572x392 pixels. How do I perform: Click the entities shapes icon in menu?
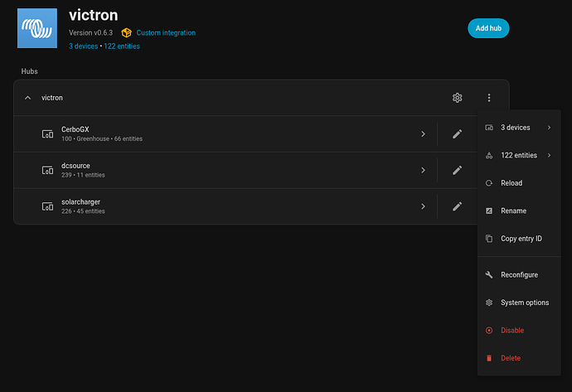[489, 155]
